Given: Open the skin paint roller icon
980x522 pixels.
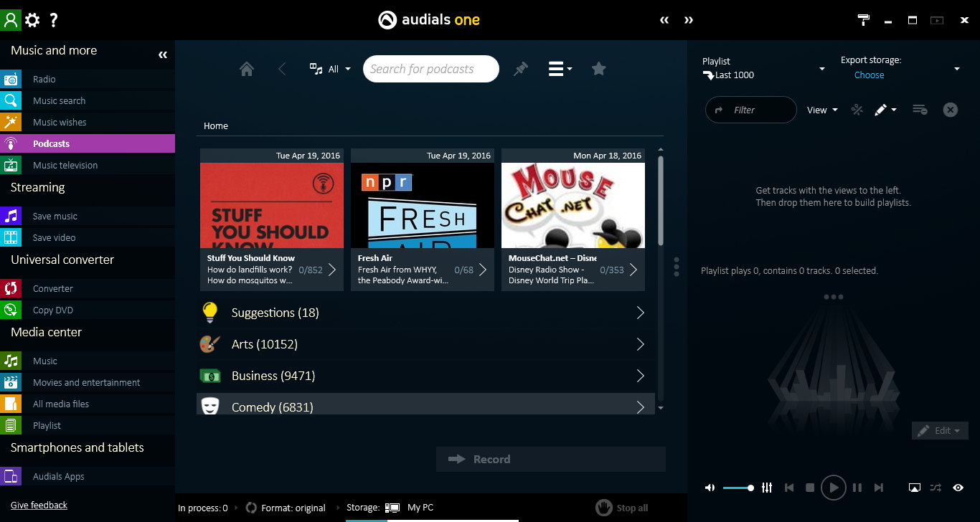Looking at the screenshot, I should click(x=864, y=20).
